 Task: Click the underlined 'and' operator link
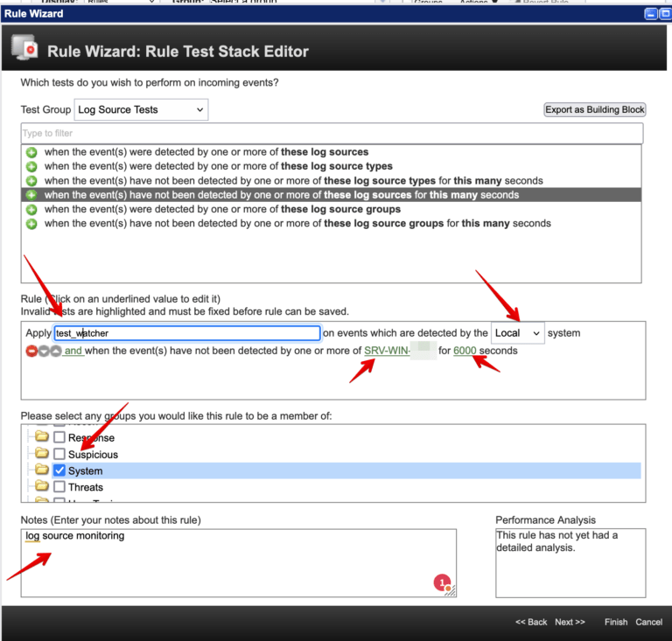pos(73,351)
